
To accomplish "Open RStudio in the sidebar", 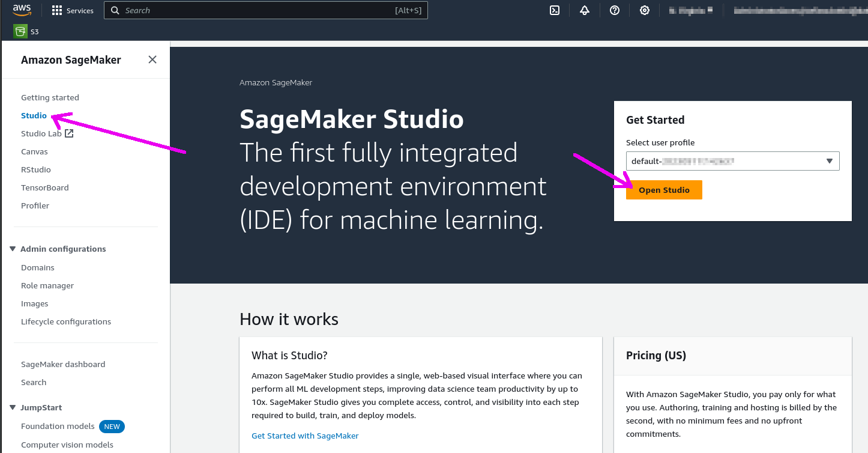I will pos(36,169).
